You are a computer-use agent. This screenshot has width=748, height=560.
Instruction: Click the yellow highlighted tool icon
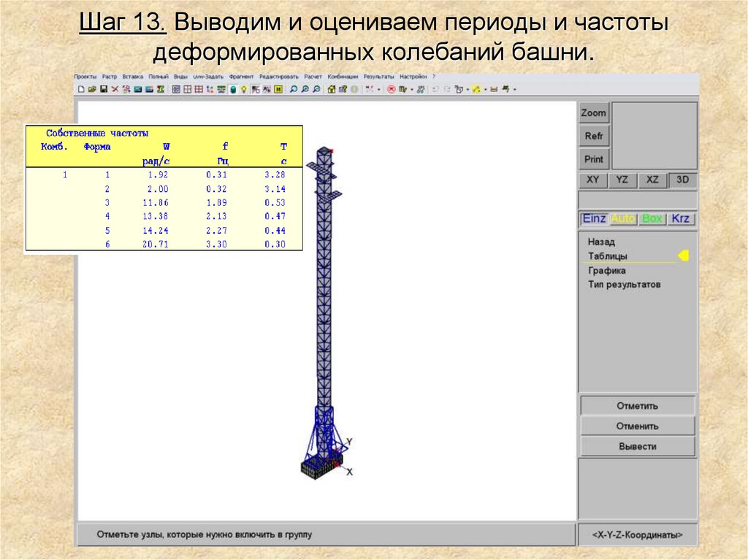tap(476, 89)
